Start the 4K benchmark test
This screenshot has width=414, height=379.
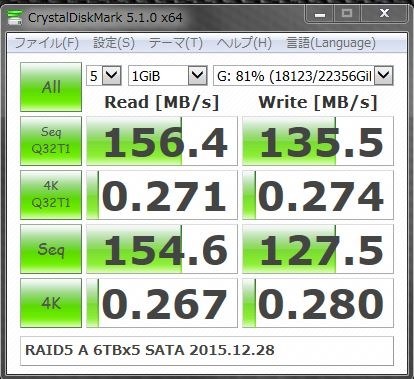pos(51,303)
